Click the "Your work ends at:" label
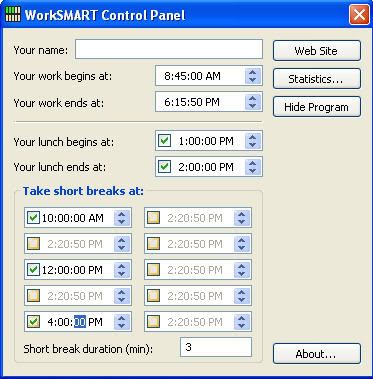This screenshot has height=379, width=373. click(59, 103)
